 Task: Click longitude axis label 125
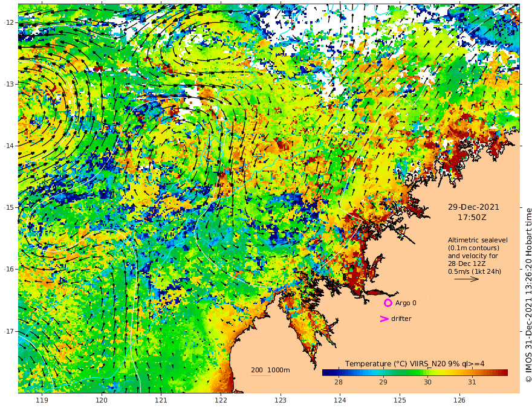coord(400,400)
